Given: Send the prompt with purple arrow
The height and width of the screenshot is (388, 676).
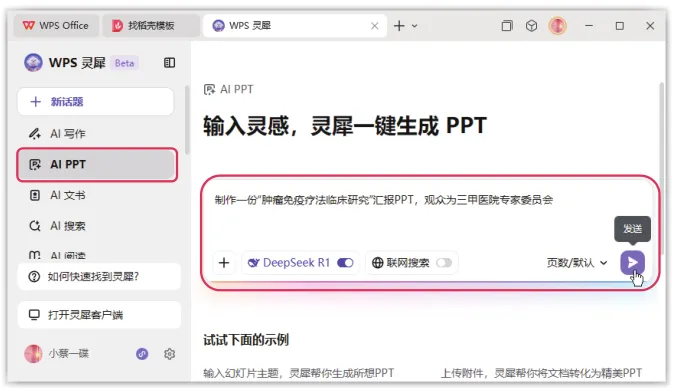Looking at the screenshot, I should [x=632, y=262].
